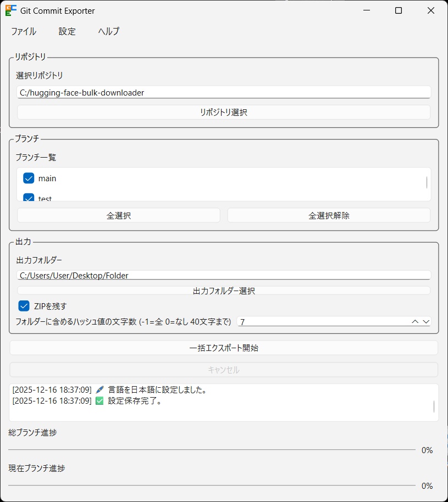Start export with 一括エクスポート開始

(x=224, y=347)
